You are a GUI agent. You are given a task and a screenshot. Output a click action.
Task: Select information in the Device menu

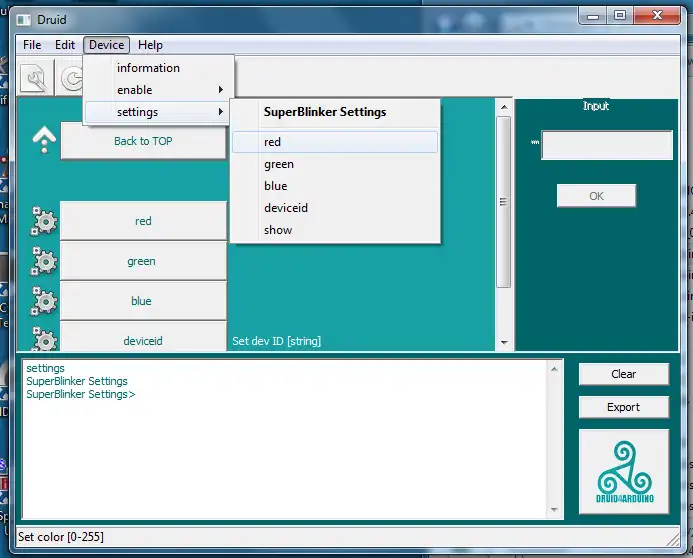pyautogui.click(x=159, y=68)
